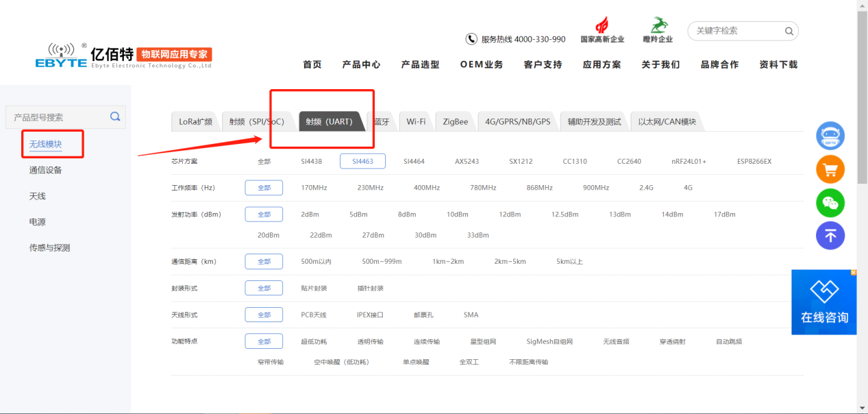The height and width of the screenshot is (414, 868).
Task: Open the WeChat contact icon
Action: point(830,202)
